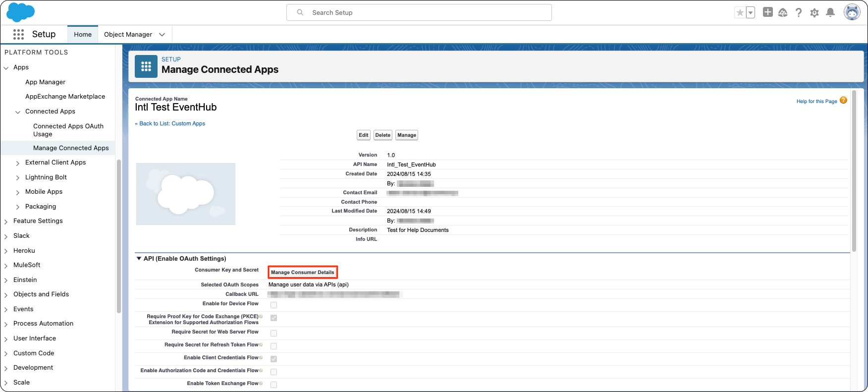Open Help for this Page link
The image size is (868, 392).
click(x=816, y=101)
